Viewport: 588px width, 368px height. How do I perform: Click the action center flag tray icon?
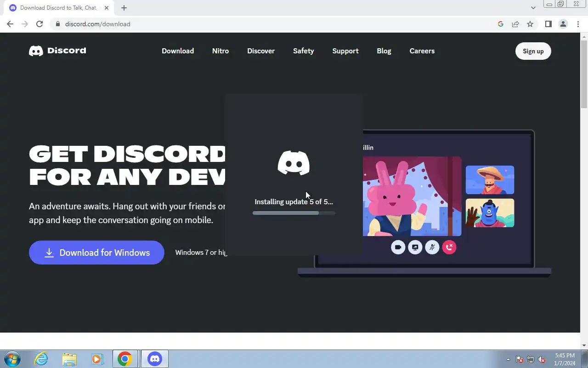tap(520, 359)
